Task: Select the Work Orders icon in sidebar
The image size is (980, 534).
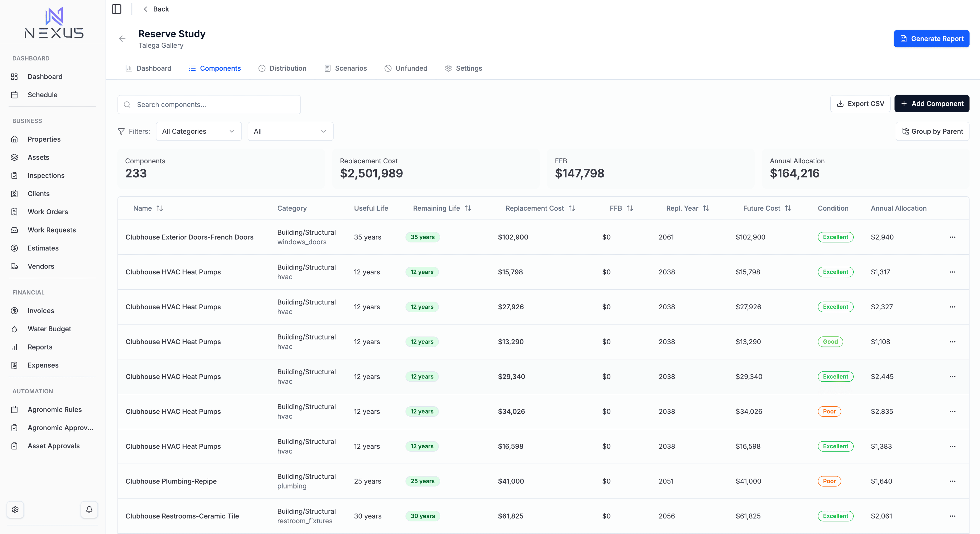Action: [15, 212]
